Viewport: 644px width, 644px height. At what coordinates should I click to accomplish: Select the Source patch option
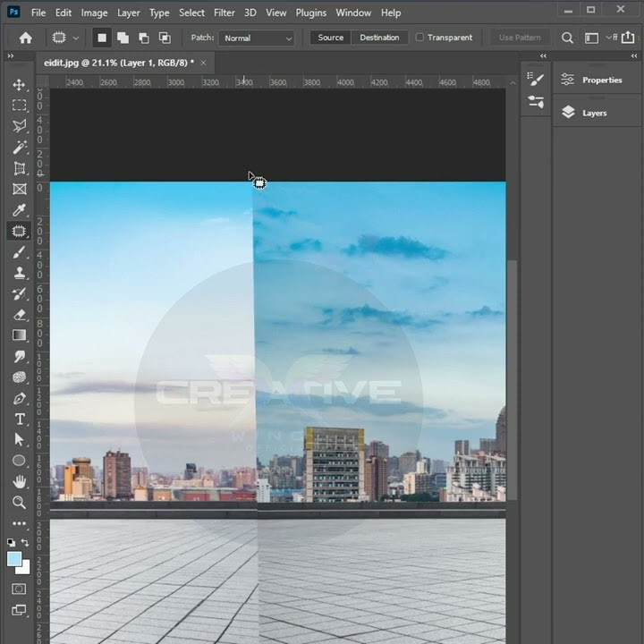pyautogui.click(x=330, y=38)
